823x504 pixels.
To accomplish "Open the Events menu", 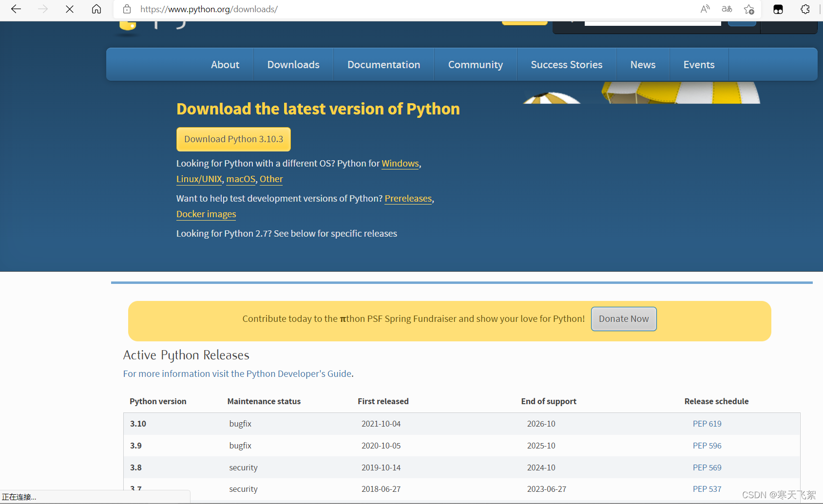I will tap(699, 65).
